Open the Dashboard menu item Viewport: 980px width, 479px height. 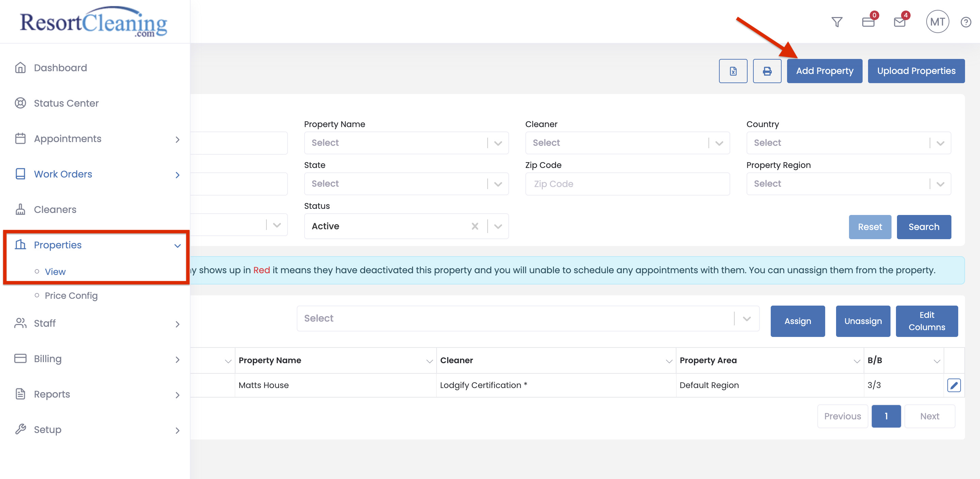tap(60, 68)
